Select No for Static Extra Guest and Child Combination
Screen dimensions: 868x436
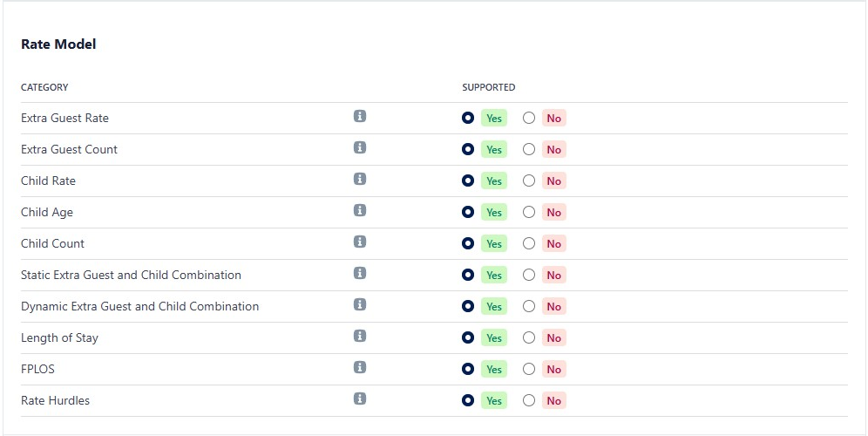pyautogui.click(x=529, y=275)
